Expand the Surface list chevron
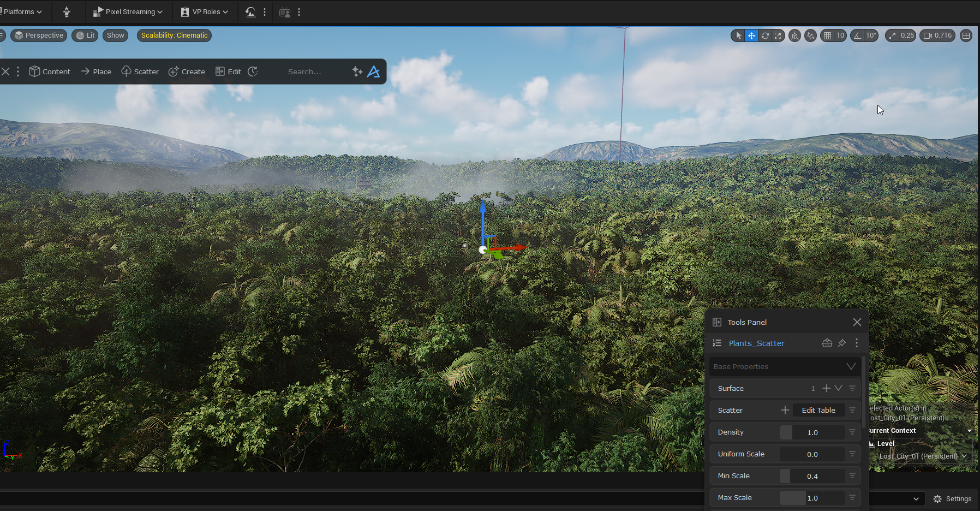Image resolution: width=980 pixels, height=511 pixels. [x=839, y=388]
